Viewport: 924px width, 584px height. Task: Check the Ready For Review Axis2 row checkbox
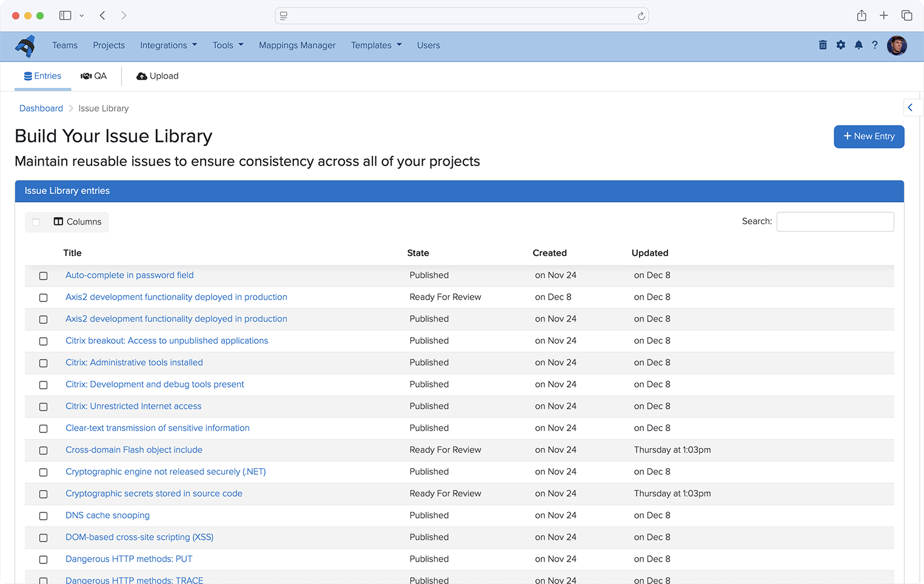coord(44,298)
